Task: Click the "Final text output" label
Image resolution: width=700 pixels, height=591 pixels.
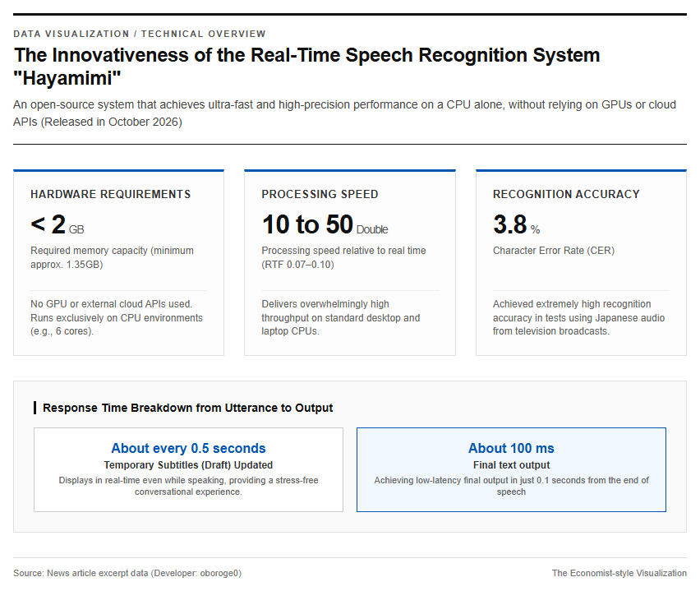Action: 512,465
